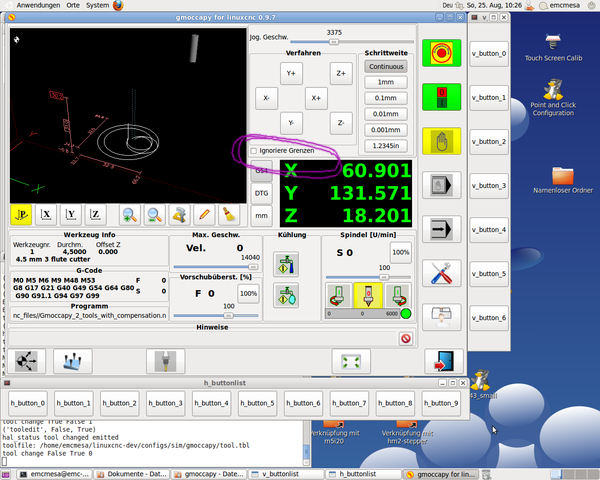The image size is (600, 480).
Task: Open tool change drill icon
Action: (166, 361)
